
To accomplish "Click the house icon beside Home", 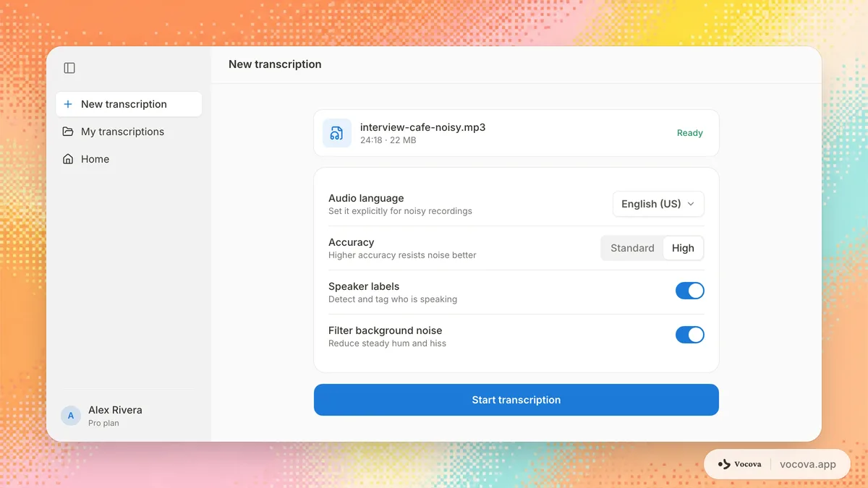I will click(68, 159).
